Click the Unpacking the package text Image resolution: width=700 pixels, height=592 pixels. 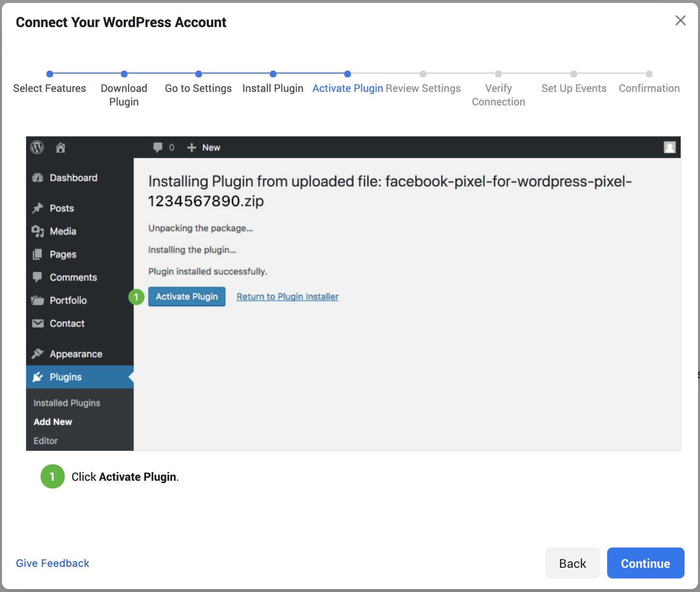[201, 228]
